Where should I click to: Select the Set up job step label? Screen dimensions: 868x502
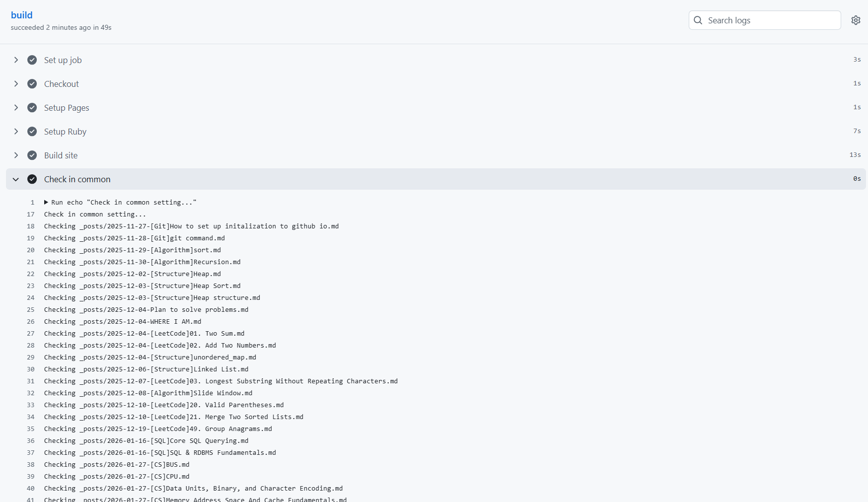tap(63, 60)
